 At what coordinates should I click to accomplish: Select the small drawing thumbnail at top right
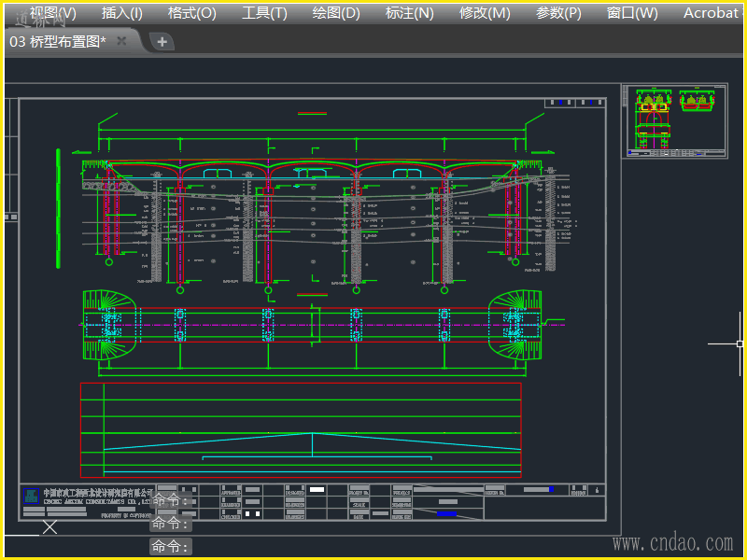pos(674,120)
